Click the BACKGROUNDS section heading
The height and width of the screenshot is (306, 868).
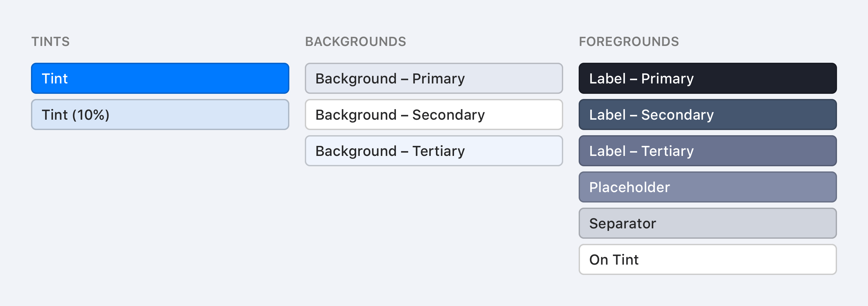356,42
